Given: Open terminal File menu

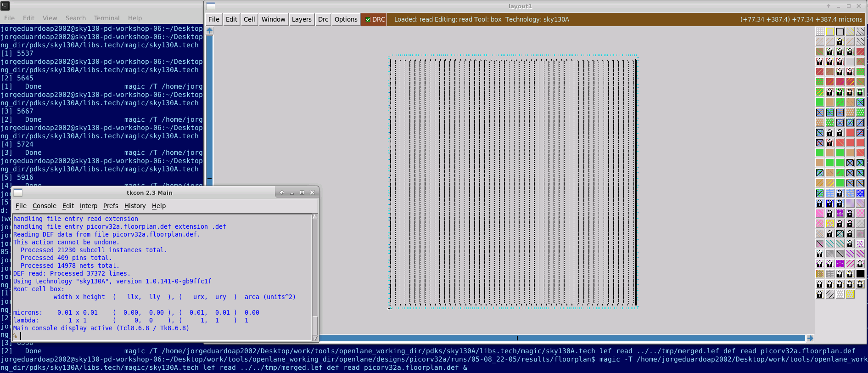Looking at the screenshot, I should [x=9, y=18].
